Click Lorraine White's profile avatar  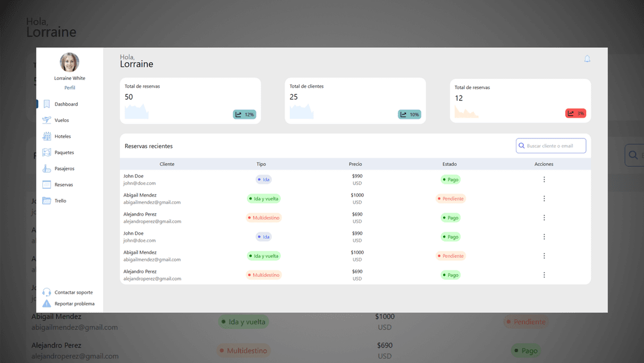point(70,62)
